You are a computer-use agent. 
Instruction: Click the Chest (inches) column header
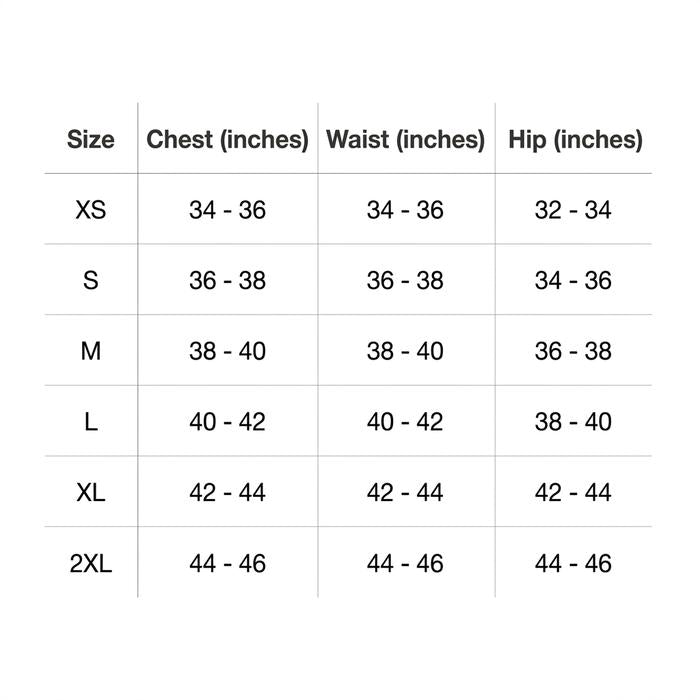(227, 140)
